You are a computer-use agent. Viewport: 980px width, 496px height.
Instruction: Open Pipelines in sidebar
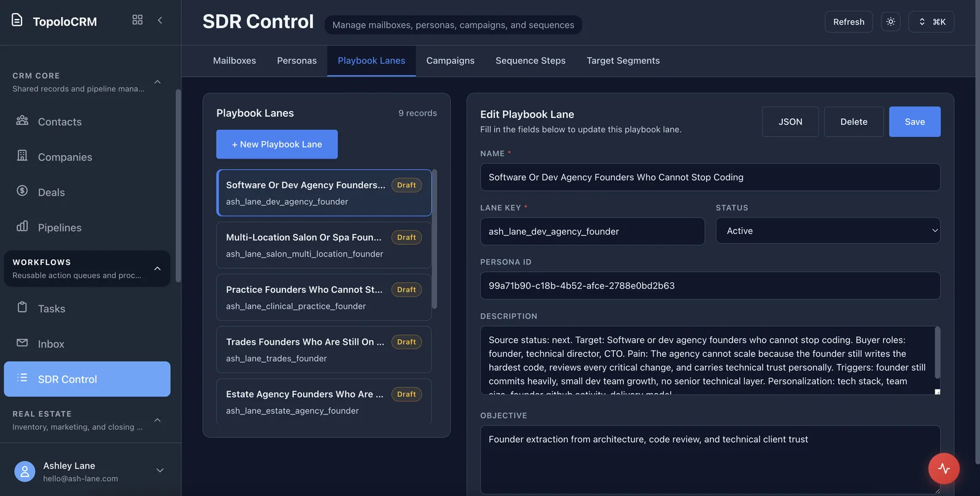click(x=87, y=228)
